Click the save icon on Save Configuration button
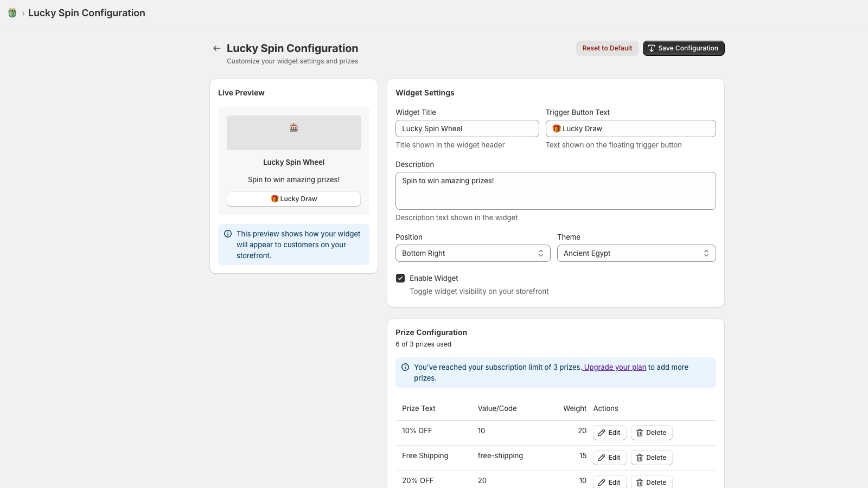 click(x=652, y=48)
